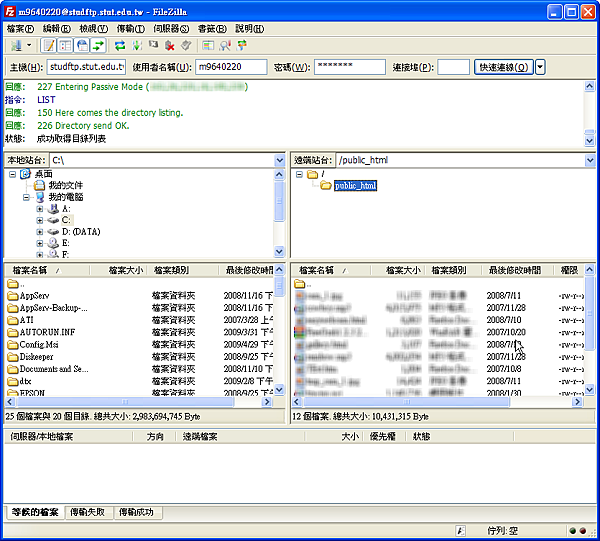
Task: Select the ATI local folder
Action: coord(26,320)
